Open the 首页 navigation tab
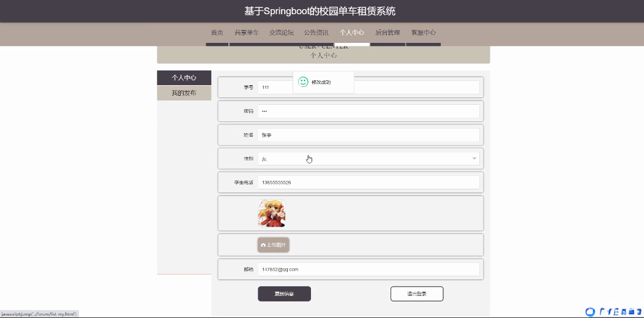The image size is (644, 318). [x=217, y=32]
